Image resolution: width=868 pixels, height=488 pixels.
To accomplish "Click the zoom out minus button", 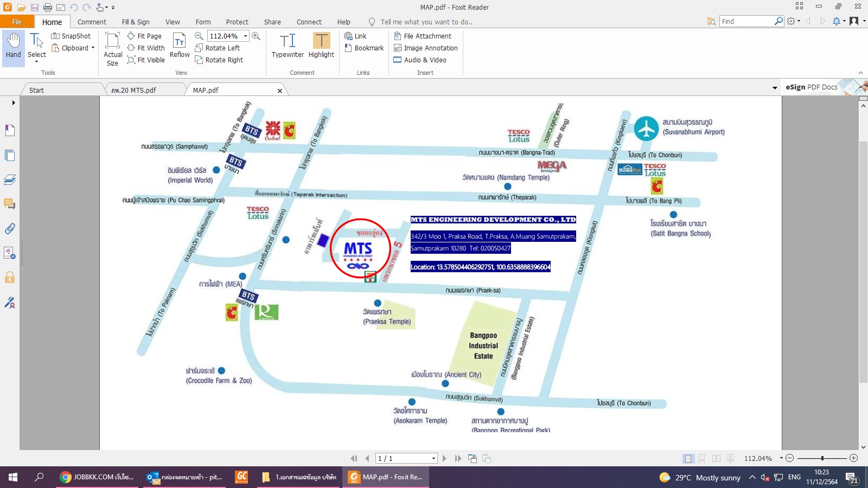I will click(790, 458).
